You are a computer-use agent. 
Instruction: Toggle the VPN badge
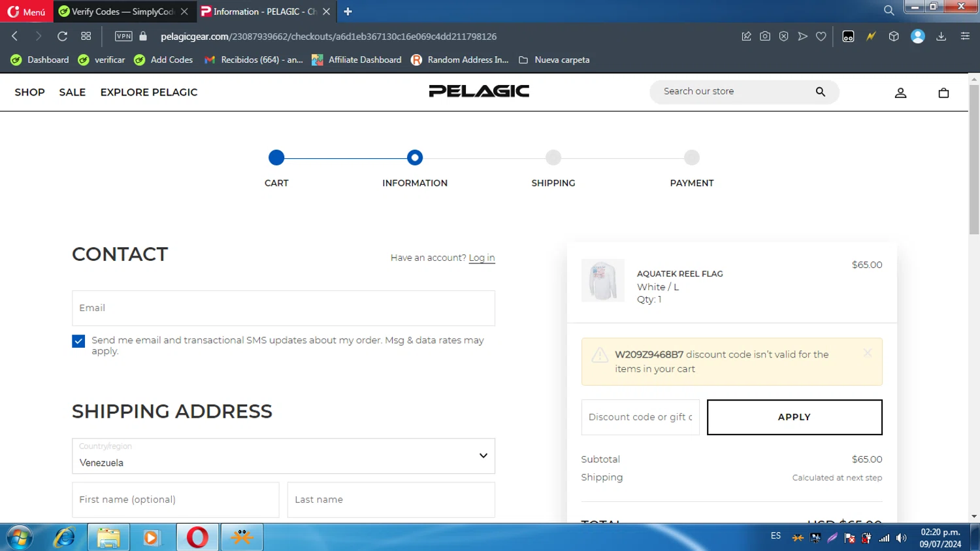tap(123, 37)
